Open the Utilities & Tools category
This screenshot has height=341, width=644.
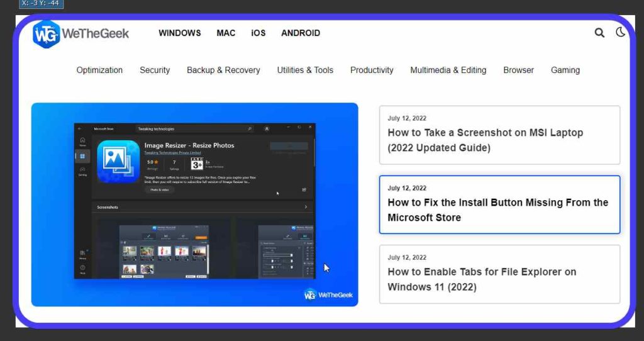click(x=305, y=70)
